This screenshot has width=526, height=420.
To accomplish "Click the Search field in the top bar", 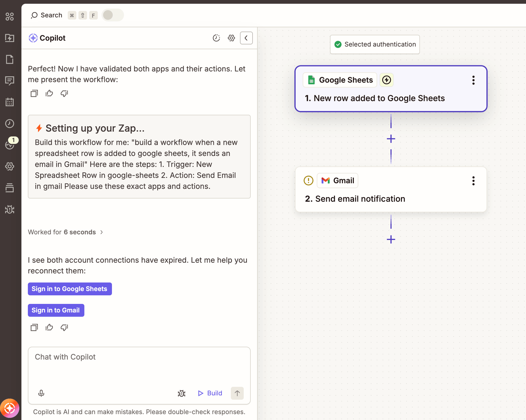I will (x=47, y=15).
